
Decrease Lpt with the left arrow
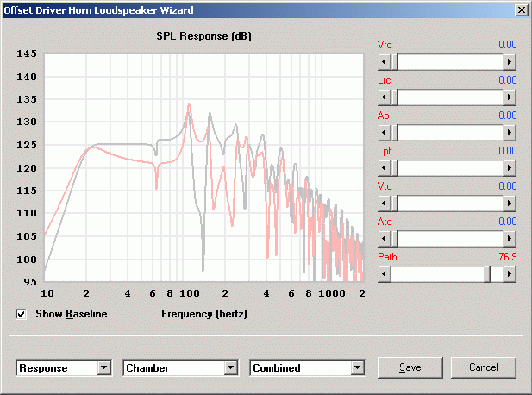pos(384,167)
